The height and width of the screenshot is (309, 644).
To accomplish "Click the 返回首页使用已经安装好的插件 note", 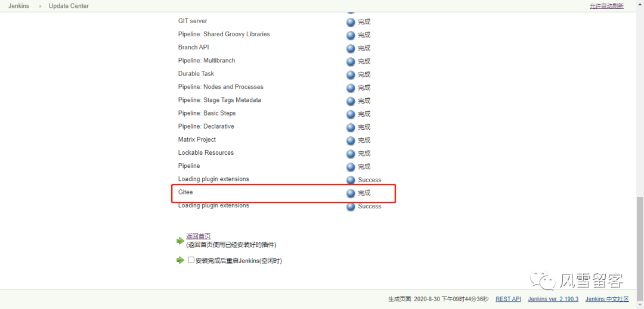I will (231, 245).
